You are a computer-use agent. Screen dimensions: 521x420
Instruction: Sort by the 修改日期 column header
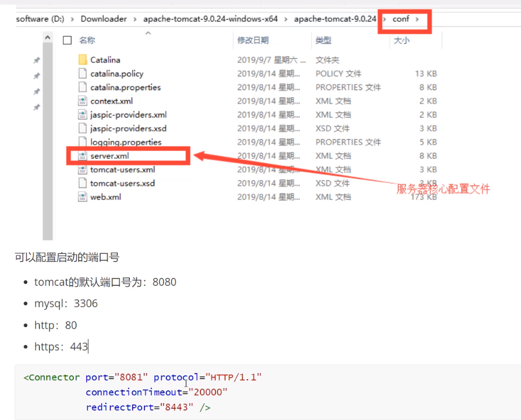pyautogui.click(x=253, y=40)
